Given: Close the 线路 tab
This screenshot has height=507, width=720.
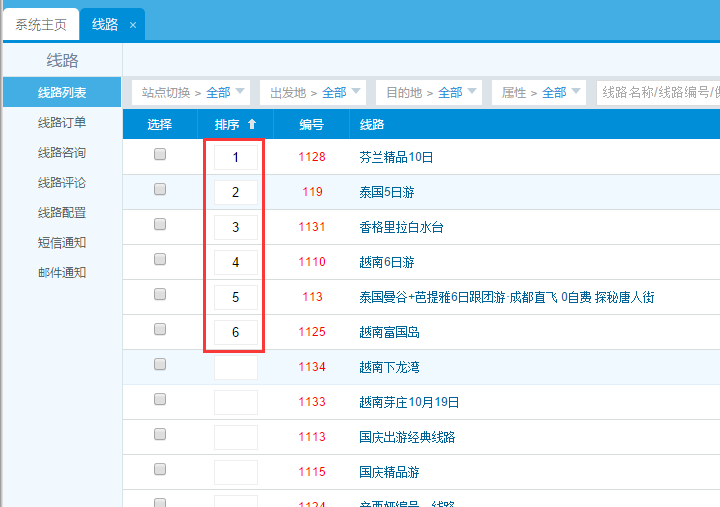Looking at the screenshot, I should [132, 25].
